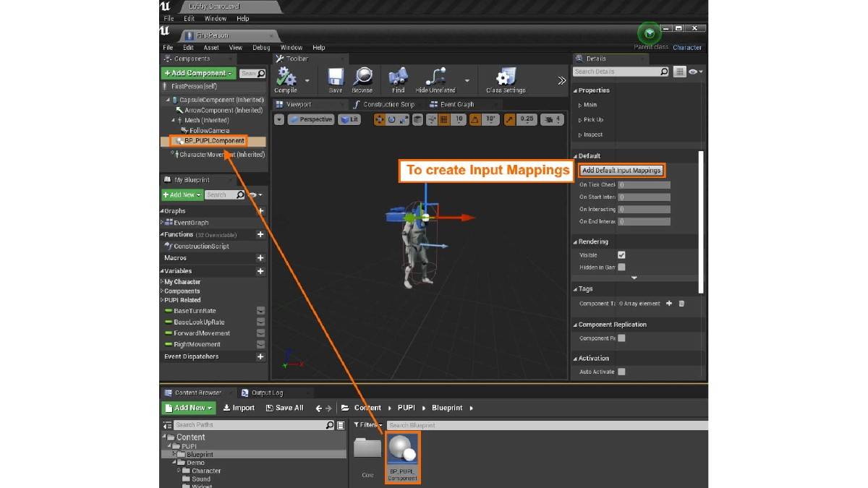Add an event dispatcher with the plus icon
Screen dimensions: 868x488
260,356
